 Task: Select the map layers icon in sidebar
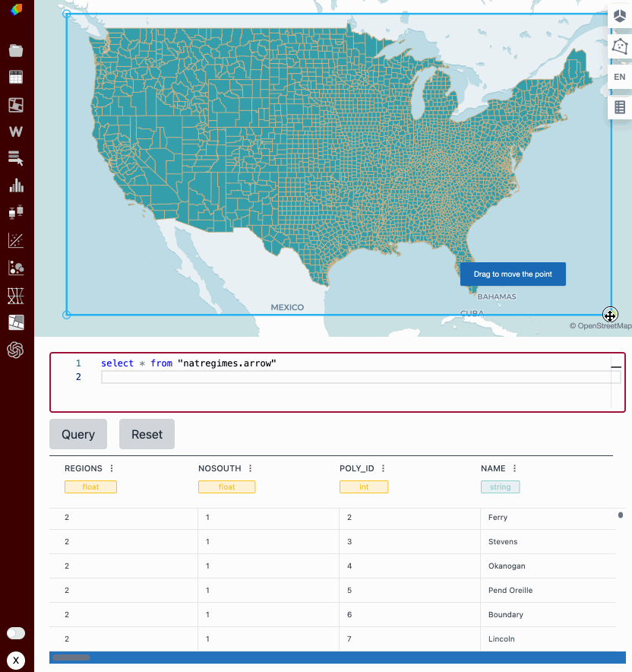[16, 104]
